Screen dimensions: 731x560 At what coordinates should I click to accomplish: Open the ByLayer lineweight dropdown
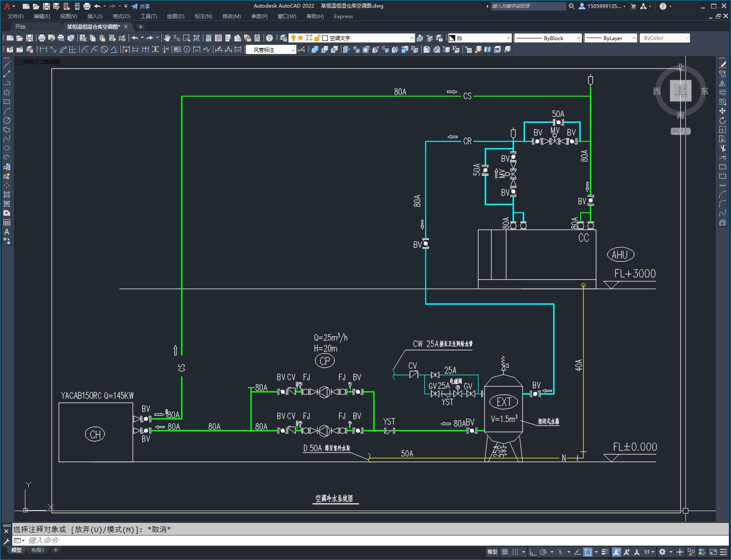611,38
